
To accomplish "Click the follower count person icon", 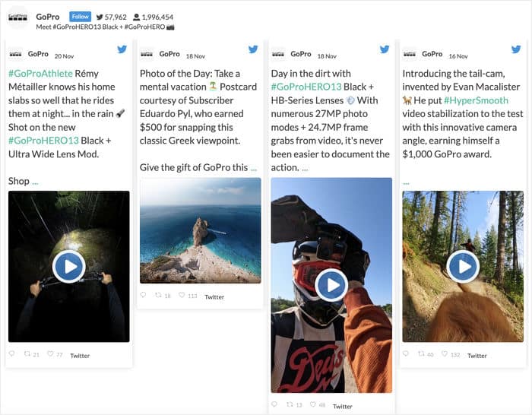I will pyautogui.click(x=136, y=17).
